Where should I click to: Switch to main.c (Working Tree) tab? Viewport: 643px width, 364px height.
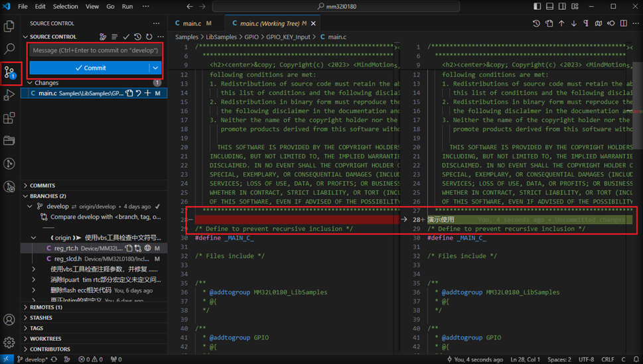click(x=268, y=23)
